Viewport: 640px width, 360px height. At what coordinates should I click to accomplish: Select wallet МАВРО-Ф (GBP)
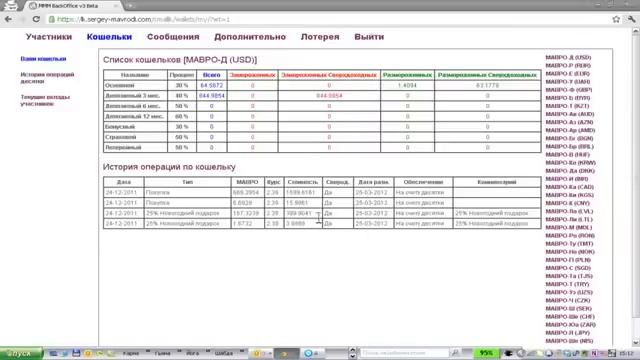point(569,90)
